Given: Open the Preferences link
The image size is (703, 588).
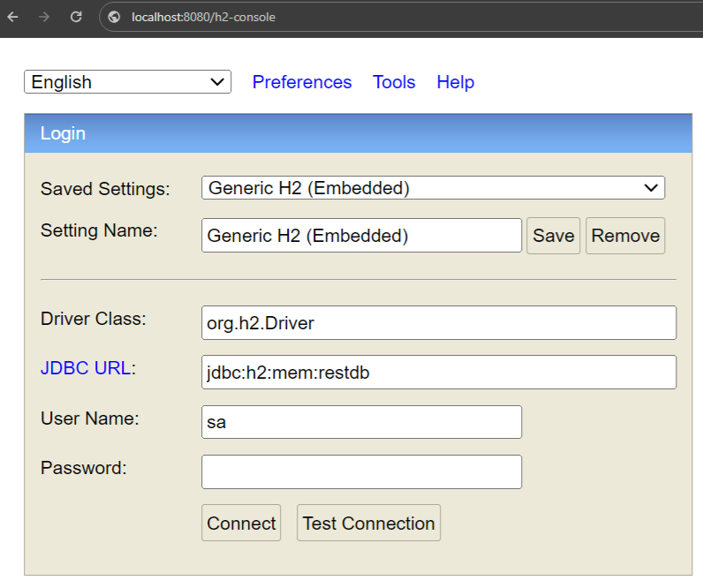Looking at the screenshot, I should [x=302, y=82].
